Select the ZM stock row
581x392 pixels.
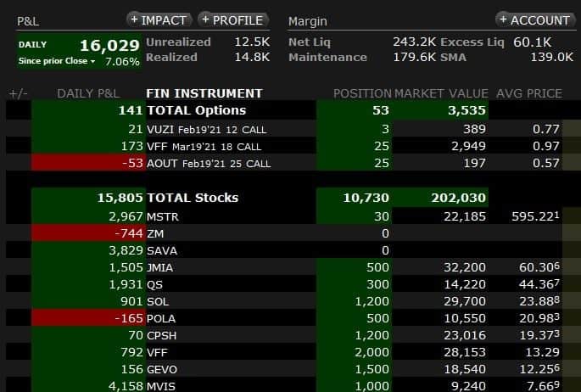click(x=293, y=233)
